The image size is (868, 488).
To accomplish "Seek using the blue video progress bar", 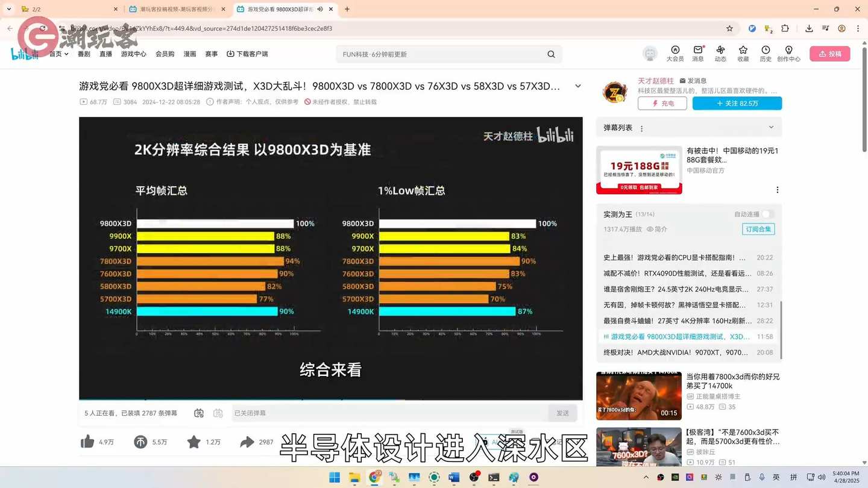I will click(330, 399).
